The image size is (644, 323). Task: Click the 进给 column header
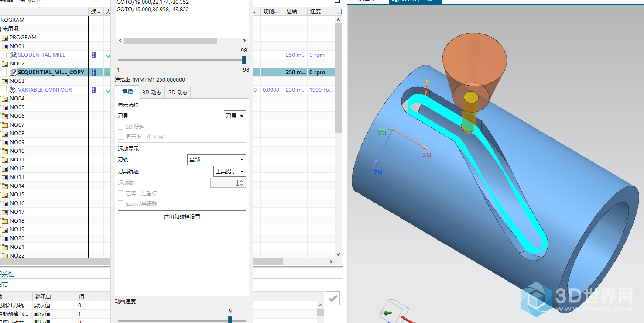click(295, 11)
